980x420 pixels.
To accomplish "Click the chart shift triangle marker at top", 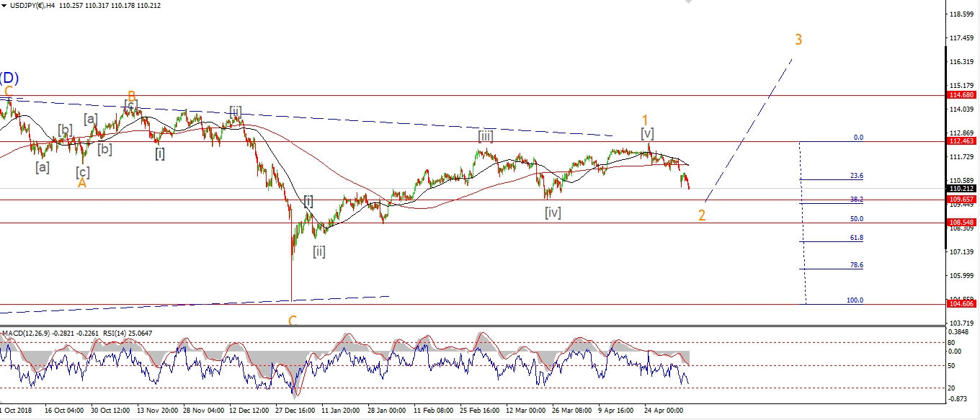I will click(x=687, y=2).
